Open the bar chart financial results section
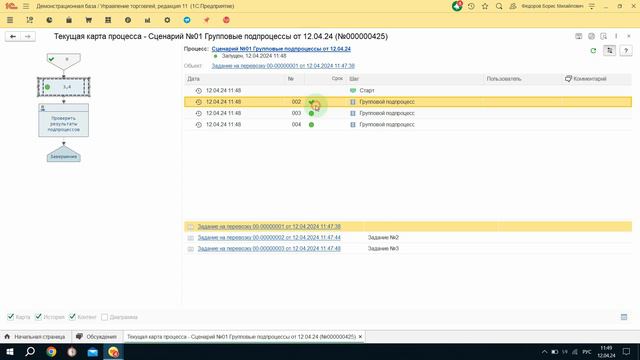Image resolution: width=640 pixels, height=360 pixels. (147, 20)
